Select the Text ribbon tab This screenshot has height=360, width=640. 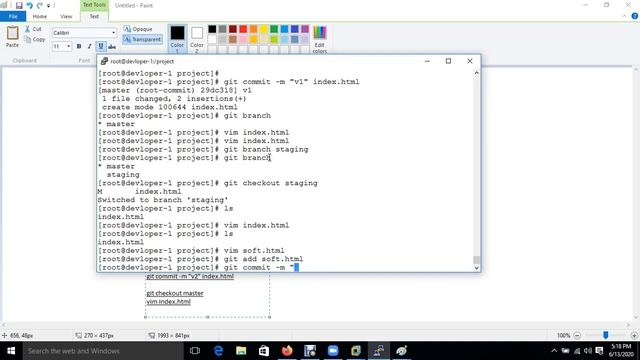tap(94, 16)
